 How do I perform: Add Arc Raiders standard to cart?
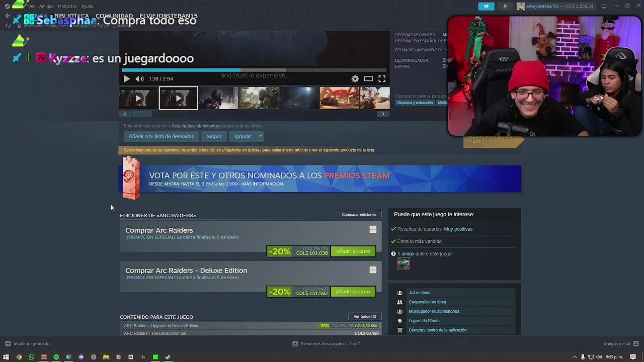point(353,251)
